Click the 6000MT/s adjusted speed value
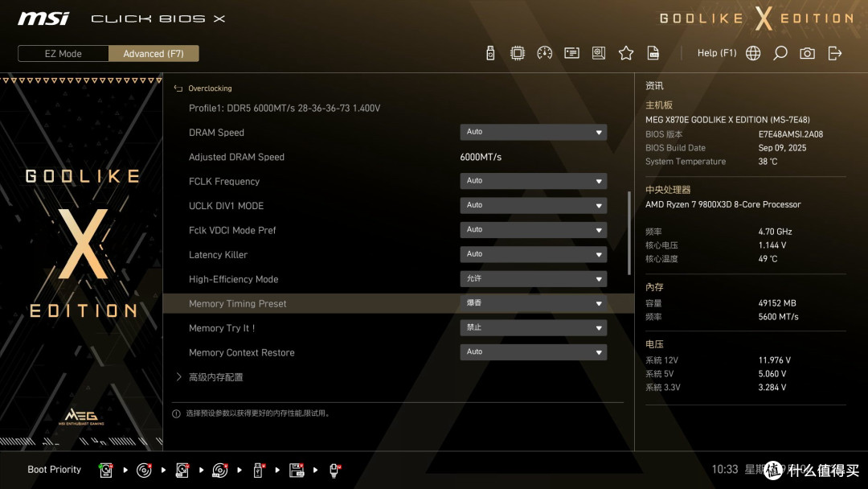This screenshot has width=868, height=489. pos(481,157)
